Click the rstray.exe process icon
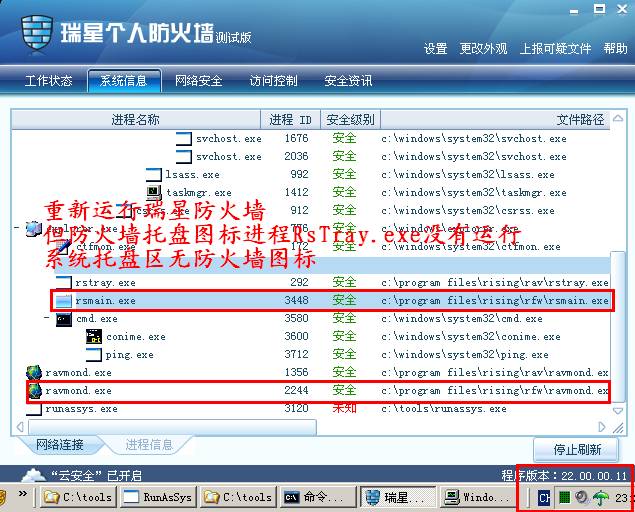The image size is (635, 512). click(64, 282)
